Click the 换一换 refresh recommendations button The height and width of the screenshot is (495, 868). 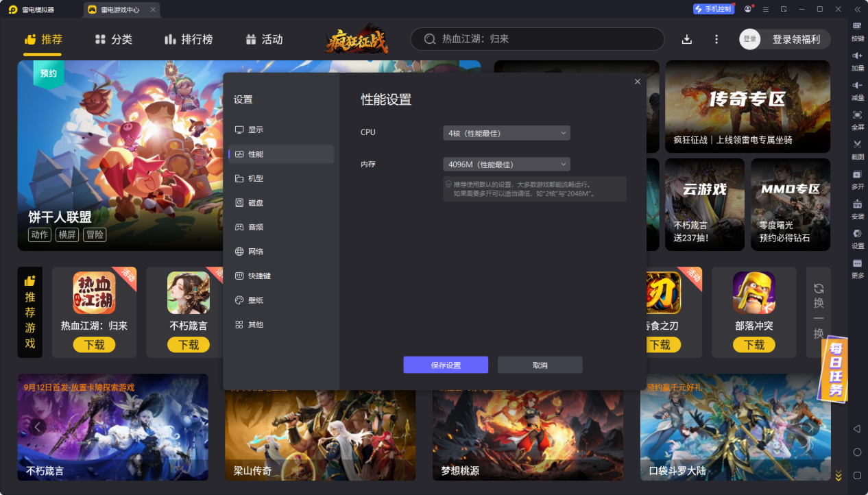[818, 312]
